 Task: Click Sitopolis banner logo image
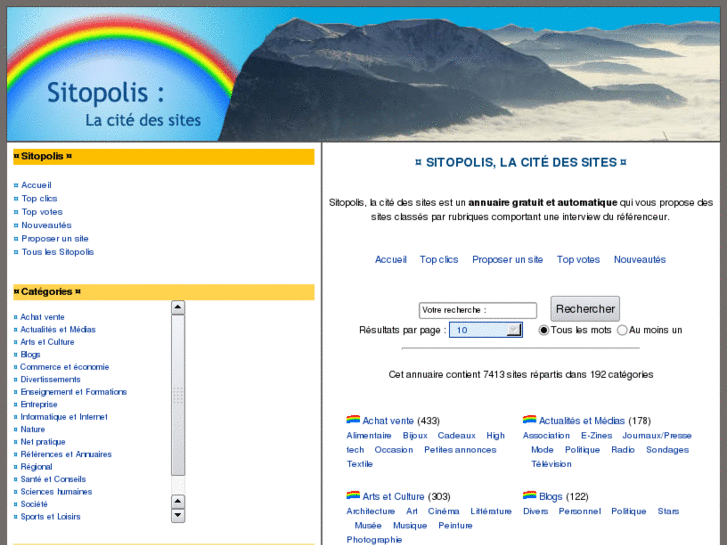pos(364,74)
